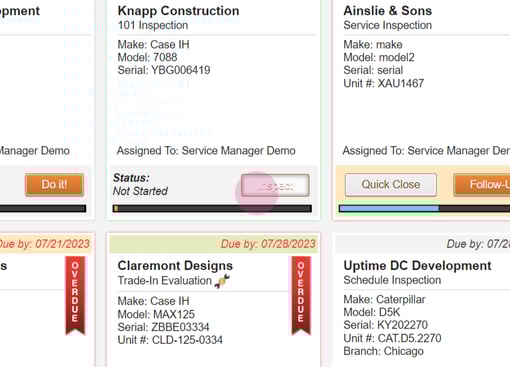Open the Knapp Construction card title

tap(178, 11)
